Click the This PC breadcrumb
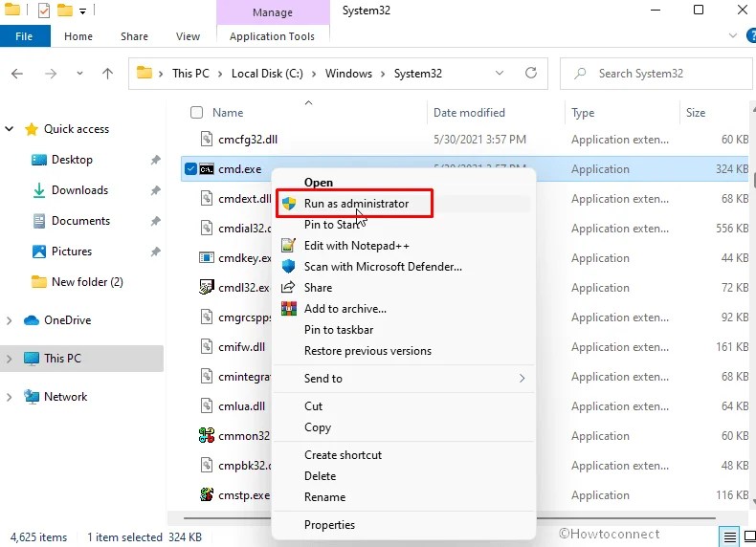756x547 pixels. point(190,74)
